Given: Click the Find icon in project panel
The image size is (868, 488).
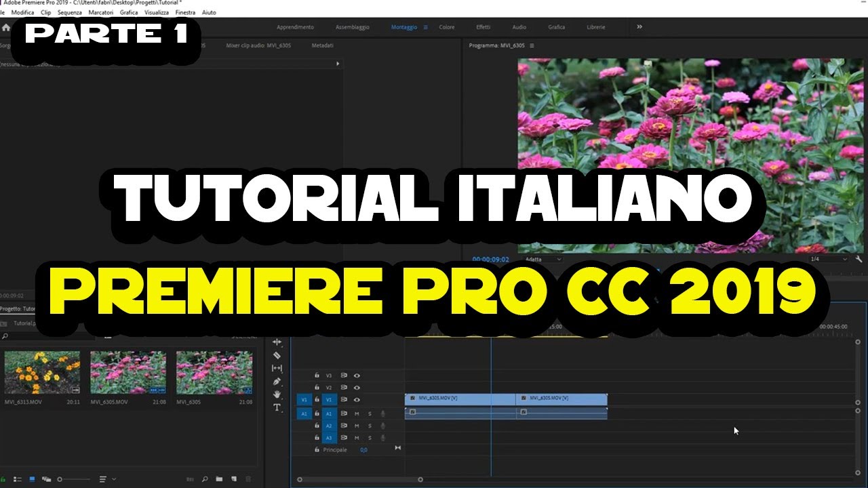Looking at the screenshot, I should (205, 479).
